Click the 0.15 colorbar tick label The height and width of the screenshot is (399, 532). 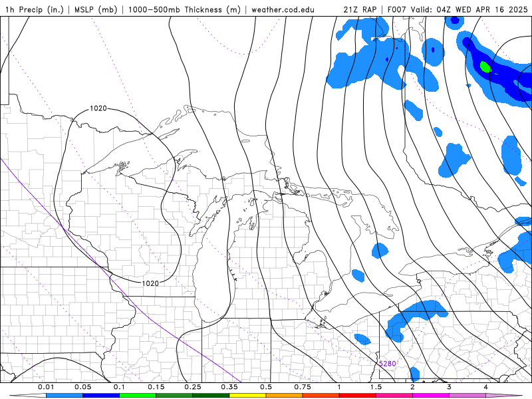[156, 387]
